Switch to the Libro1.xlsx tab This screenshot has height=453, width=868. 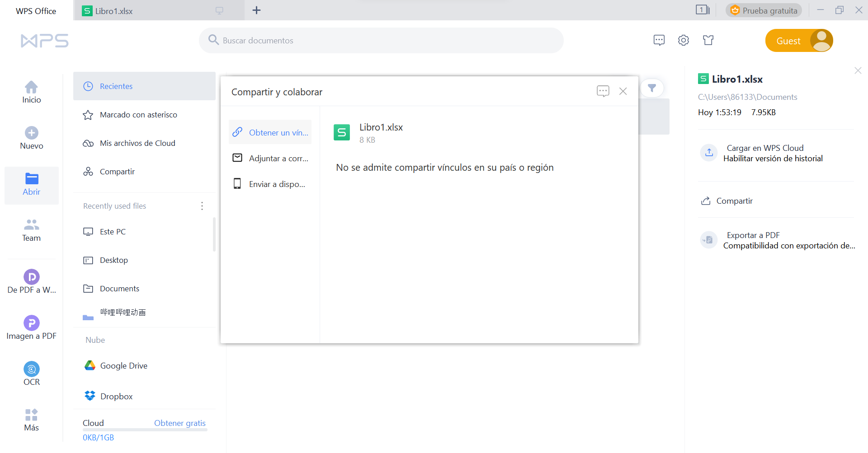click(158, 10)
